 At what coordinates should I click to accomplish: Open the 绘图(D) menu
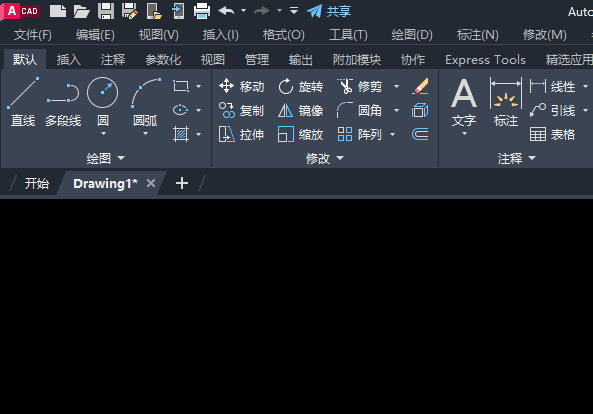pos(412,35)
